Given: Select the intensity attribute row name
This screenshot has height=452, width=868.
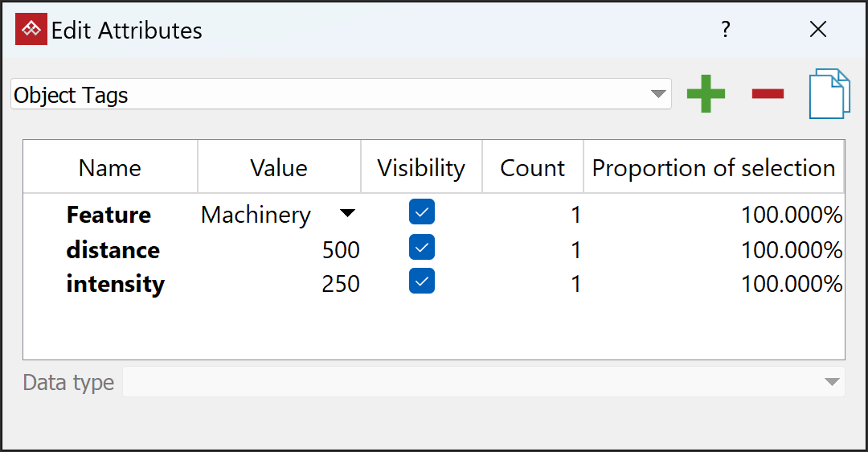Looking at the screenshot, I should (115, 284).
